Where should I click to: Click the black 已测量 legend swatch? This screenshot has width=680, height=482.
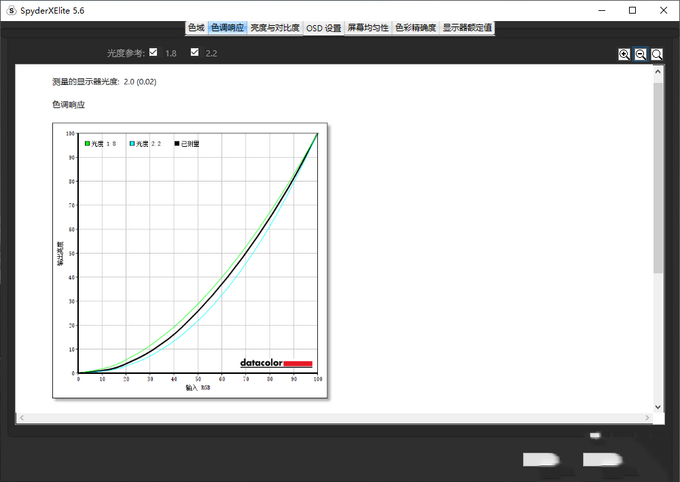177,144
